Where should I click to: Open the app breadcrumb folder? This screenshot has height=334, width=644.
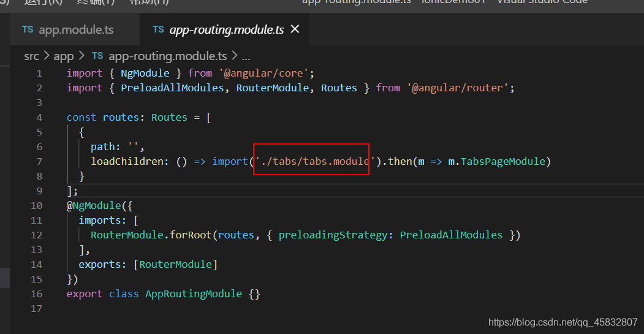click(64, 56)
